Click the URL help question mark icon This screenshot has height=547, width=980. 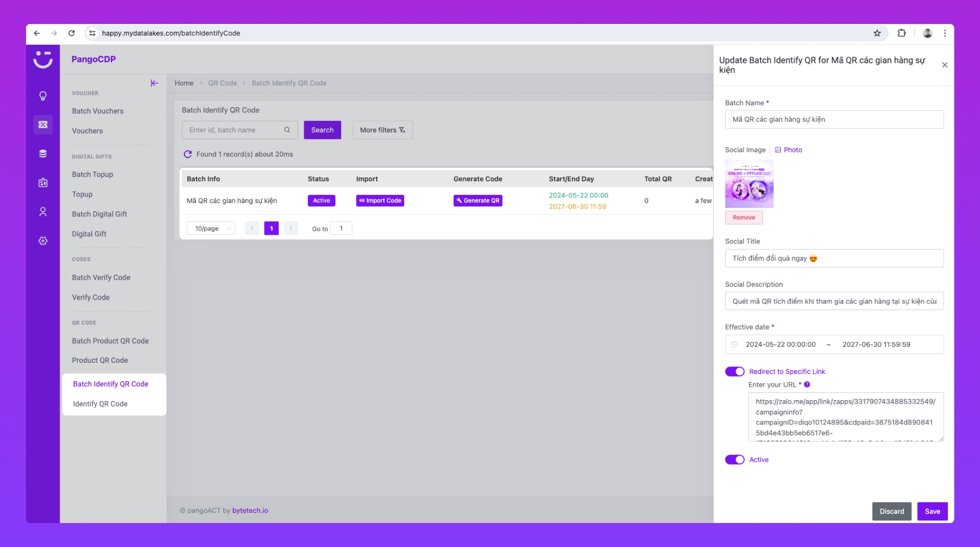(807, 385)
